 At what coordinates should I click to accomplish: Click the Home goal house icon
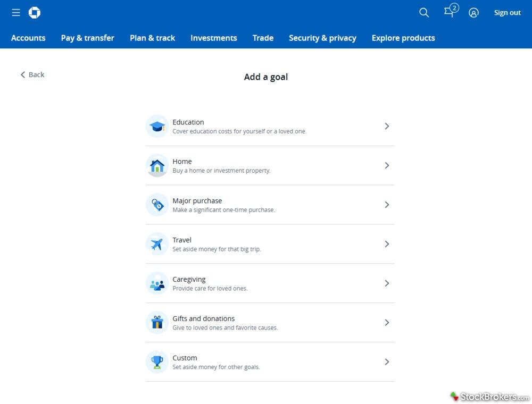[x=157, y=166]
